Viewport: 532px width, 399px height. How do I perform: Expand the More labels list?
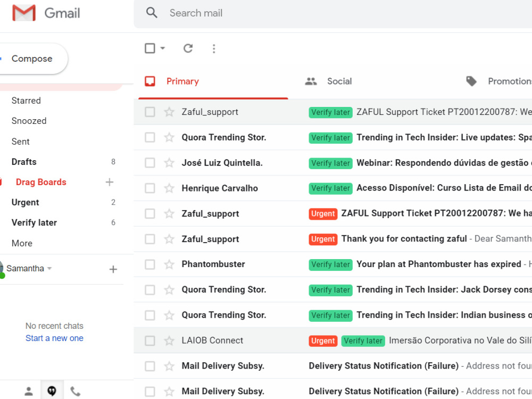pyautogui.click(x=22, y=243)
